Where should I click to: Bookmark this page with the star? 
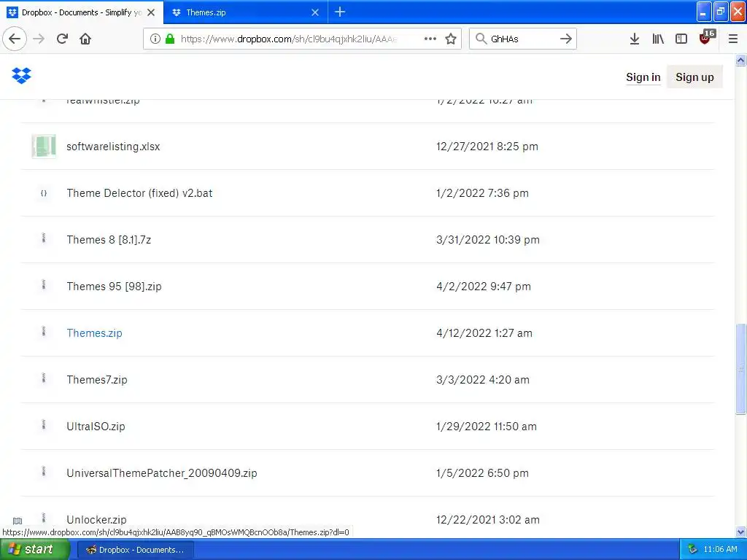tap(451, 39)
